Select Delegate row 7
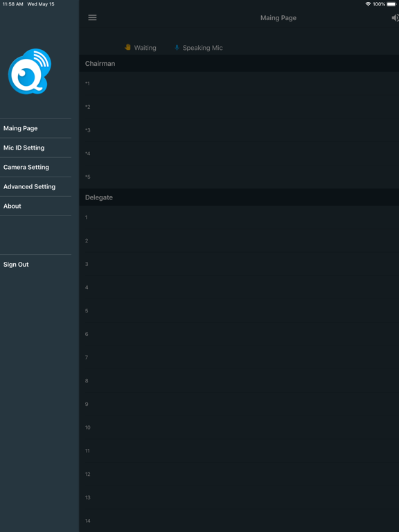The height and width of the screenshot is (532, 399). tap(239, 357)
